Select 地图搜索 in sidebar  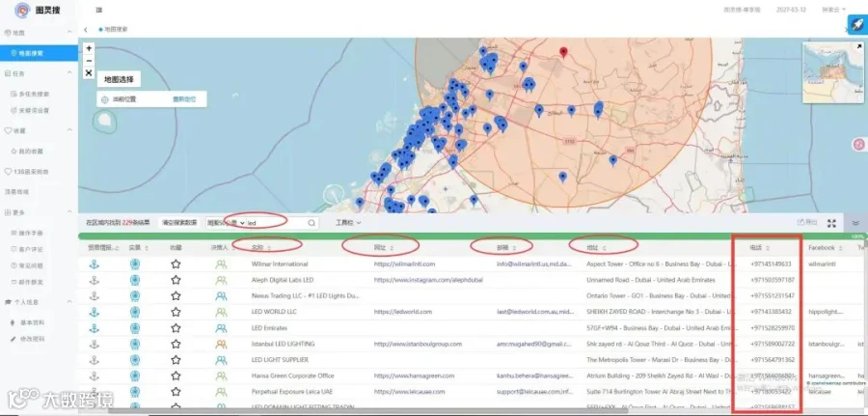39,53
